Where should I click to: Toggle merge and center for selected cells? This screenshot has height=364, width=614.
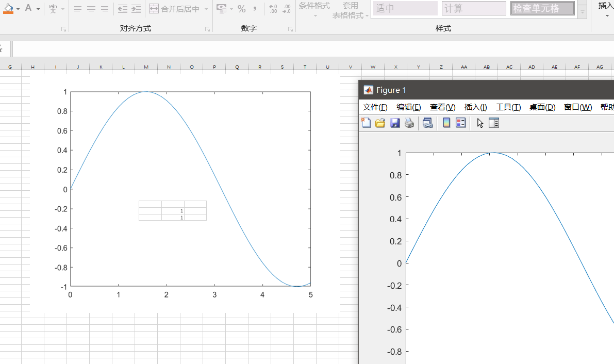click(x=175, y=8)
